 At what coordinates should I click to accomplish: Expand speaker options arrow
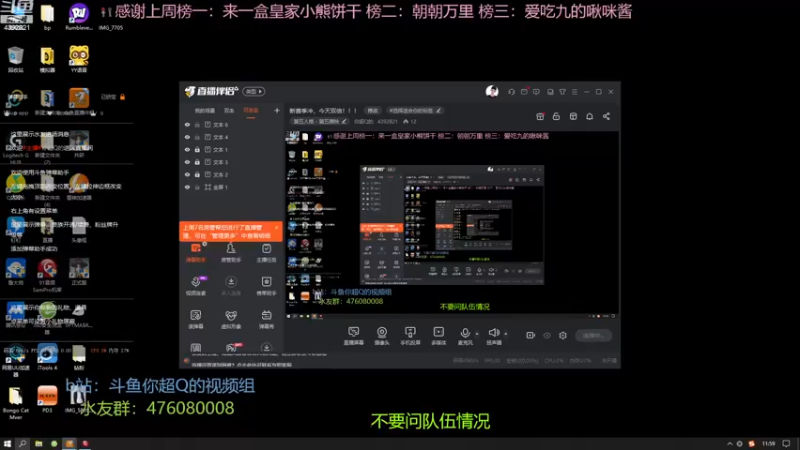pyautogui.click(x=506, y=334)
